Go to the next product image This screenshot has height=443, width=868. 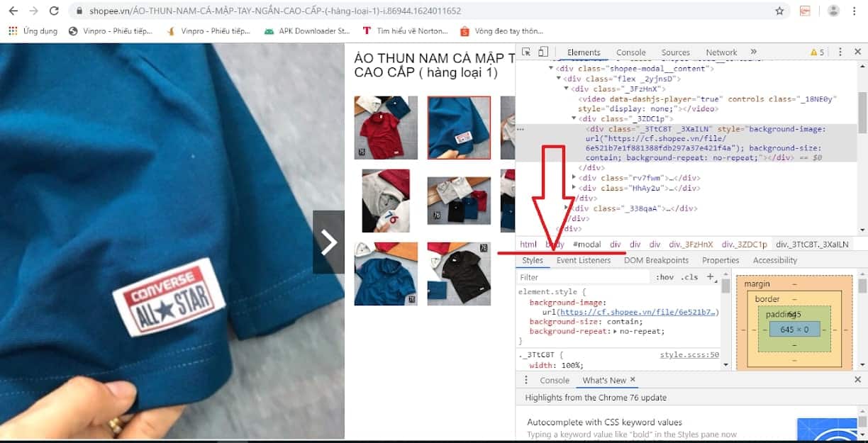(x=328, y=242)
